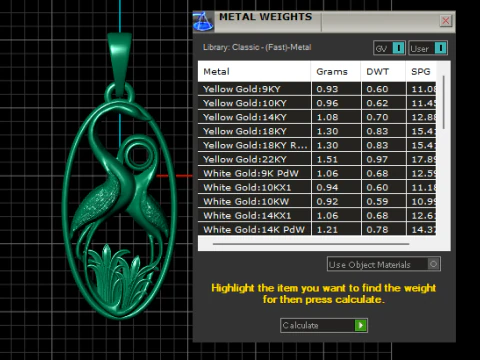
Task: Click the 0.93 grams value for 9KY
Action: [x=327, y=89]
